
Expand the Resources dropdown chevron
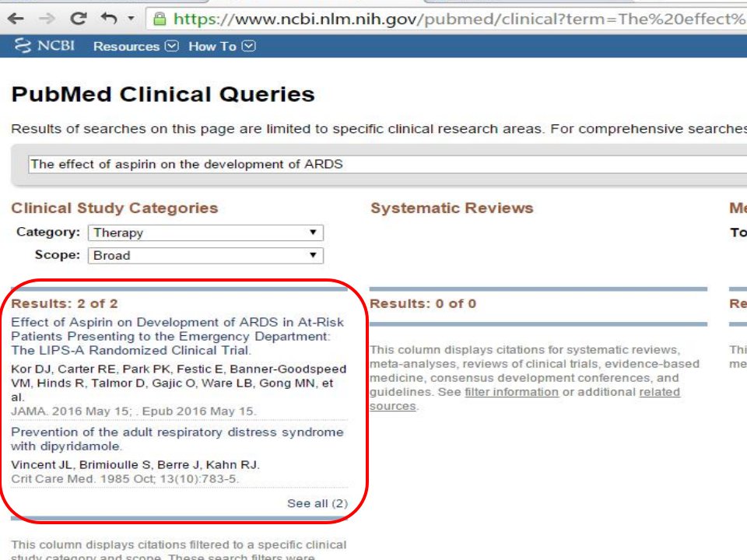(171, 46)
